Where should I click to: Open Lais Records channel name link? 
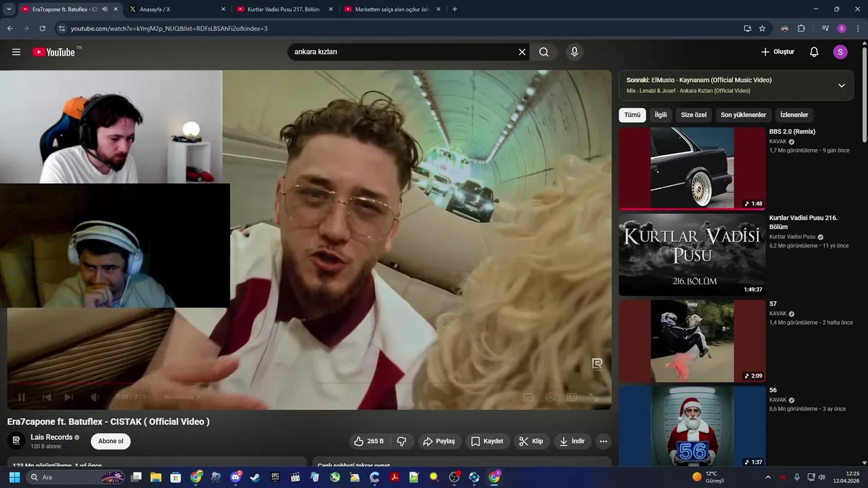[52, 437]
